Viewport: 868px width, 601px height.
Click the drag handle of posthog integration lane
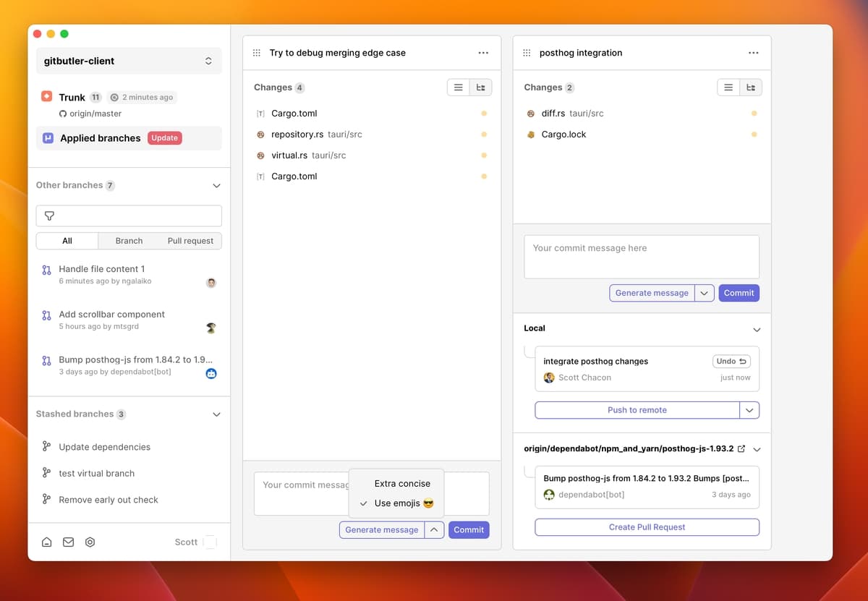[527, 53]
